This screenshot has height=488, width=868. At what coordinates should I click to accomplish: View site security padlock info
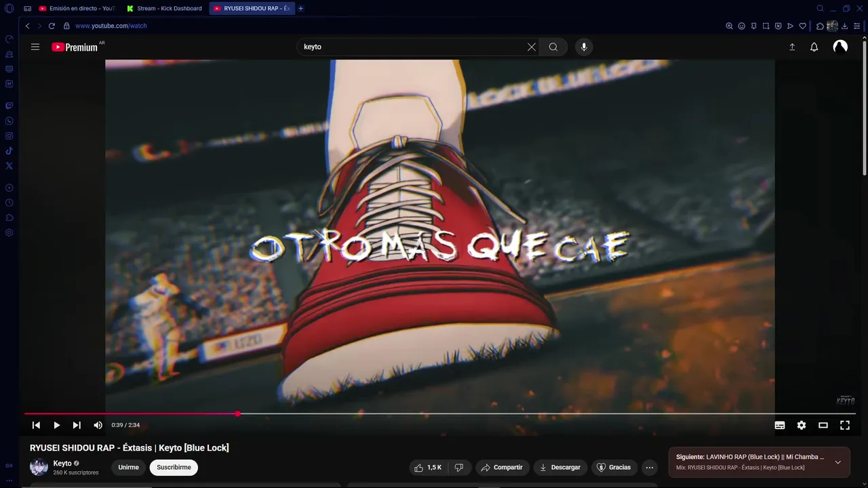(x=66, y=26)
